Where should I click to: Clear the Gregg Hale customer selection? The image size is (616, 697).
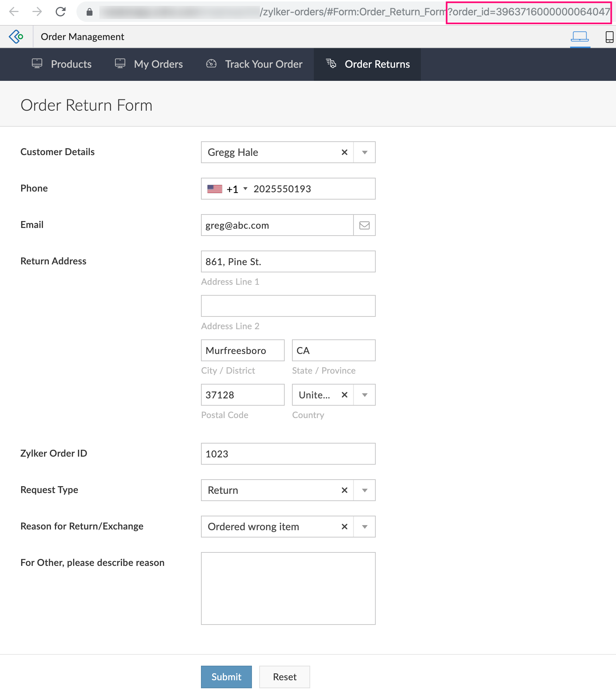pyautogui.click(x=344, y=153)
